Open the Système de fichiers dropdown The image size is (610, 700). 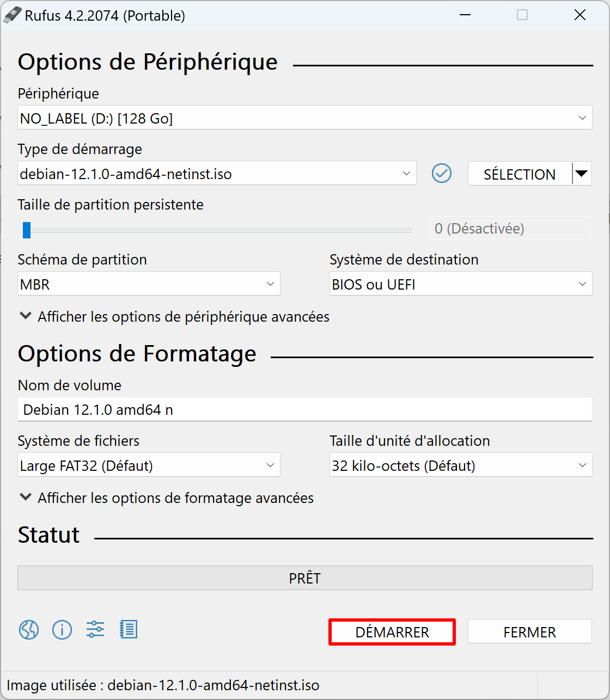(x=149, y=465)
